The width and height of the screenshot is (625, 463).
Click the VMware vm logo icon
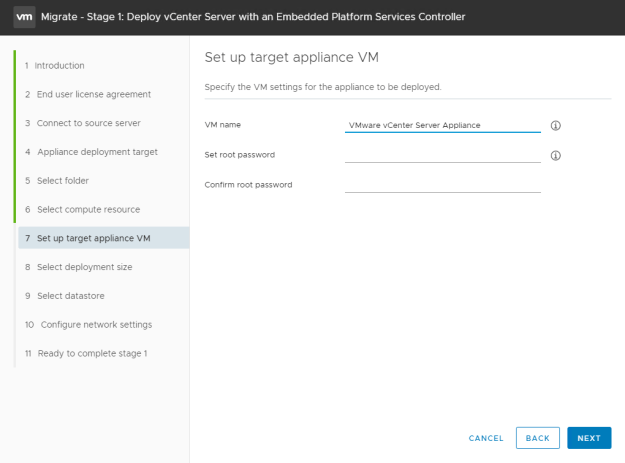[x=24, y=17]
